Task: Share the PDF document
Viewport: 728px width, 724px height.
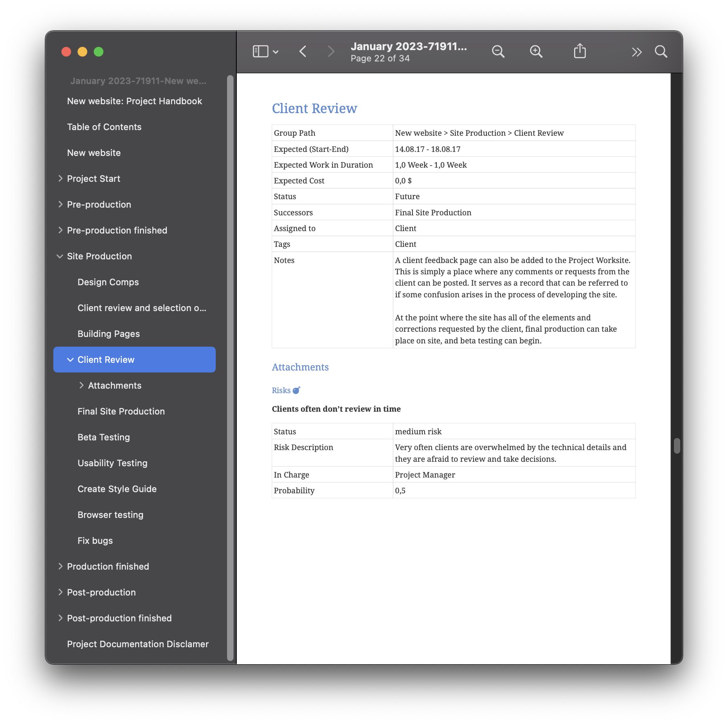Action: coord(581,51)
